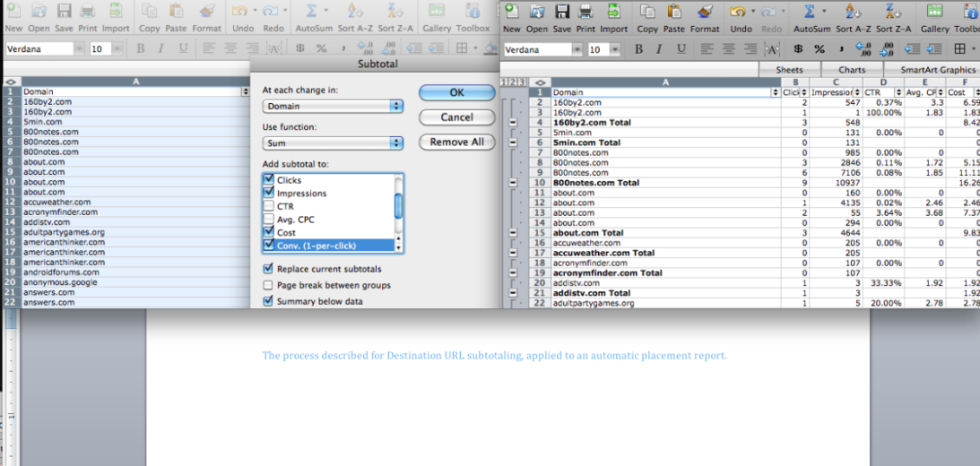This screenshot has height=466, width=980.
Task: Open 'Use function' Sum dropdown
Action: click(x=334, y=143)
